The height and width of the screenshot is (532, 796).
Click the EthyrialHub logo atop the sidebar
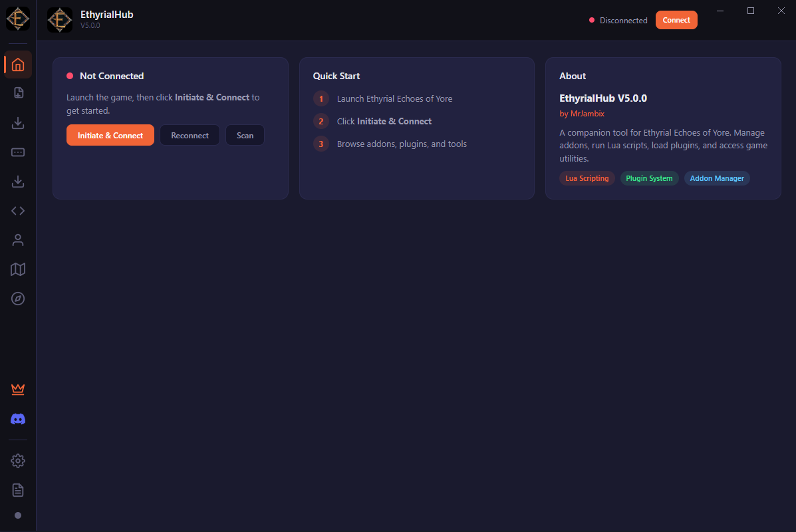18,19
